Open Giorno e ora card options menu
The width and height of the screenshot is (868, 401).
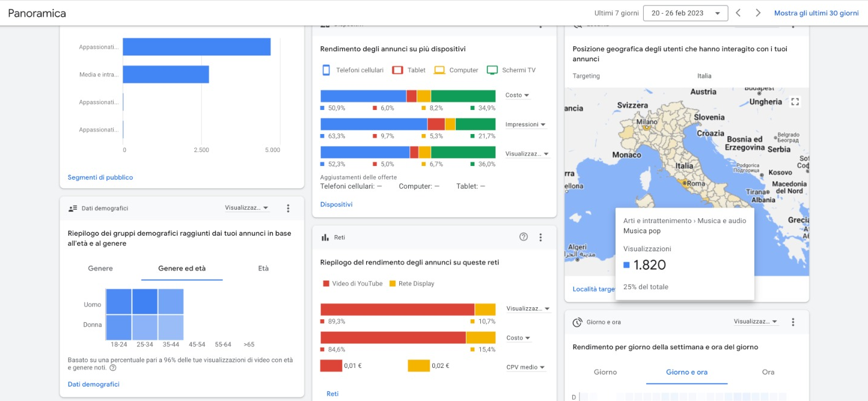[x=793, y=322]
